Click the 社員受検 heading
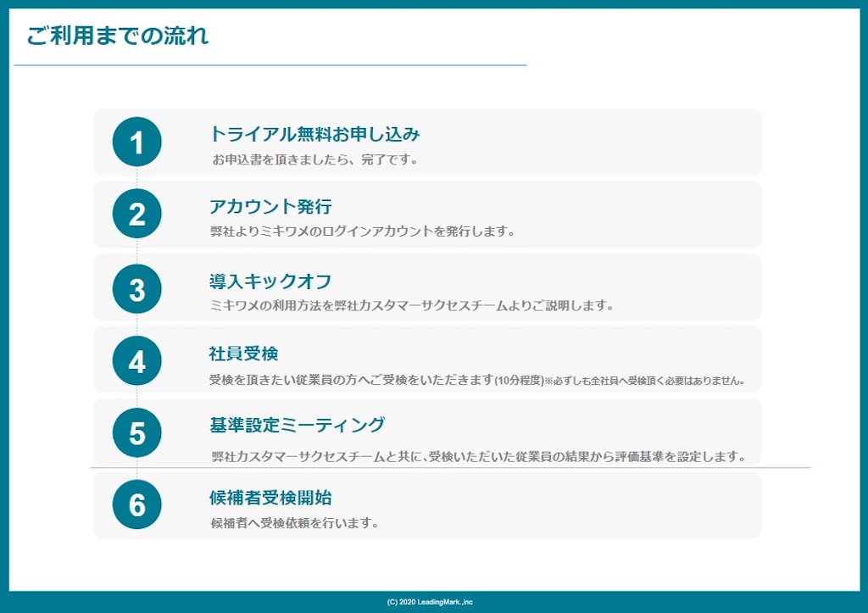Viewport: 868px width, 613px height. point(244,354)
